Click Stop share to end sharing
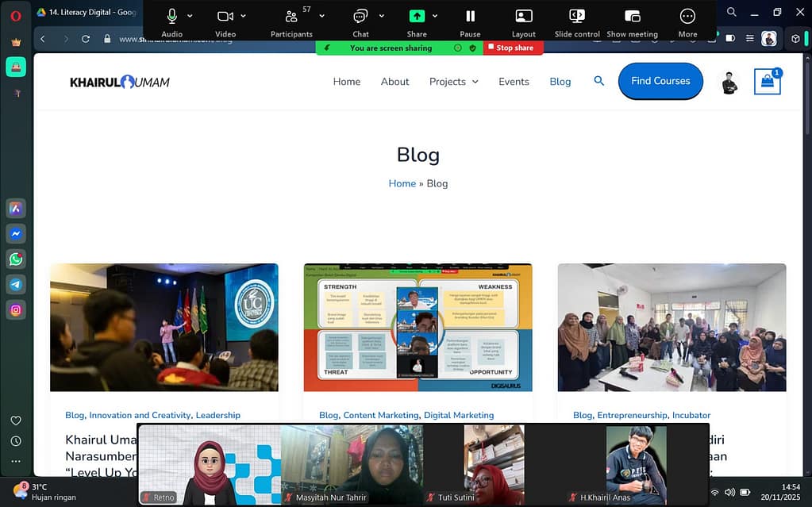This screenshot has height=507, width=812. [513, 48]
